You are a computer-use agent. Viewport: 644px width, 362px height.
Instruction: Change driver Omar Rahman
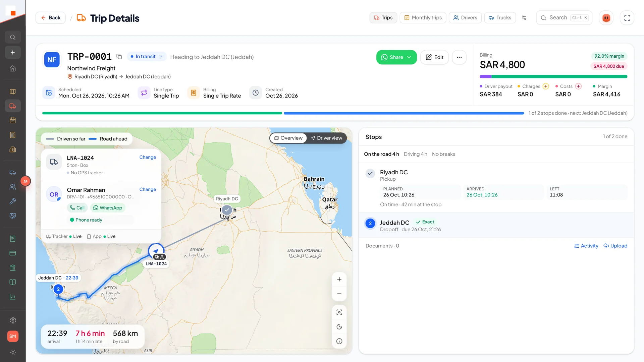click(x=148, y=189)
